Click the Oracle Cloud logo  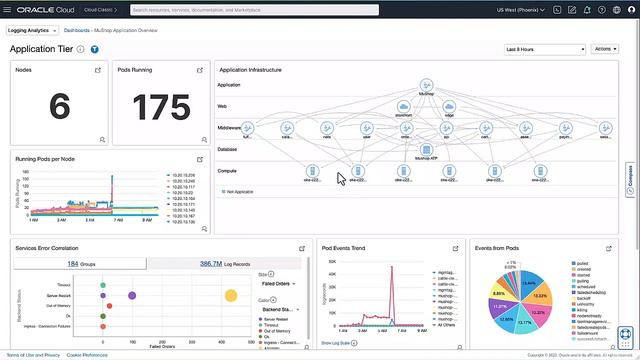coord(45,10)
